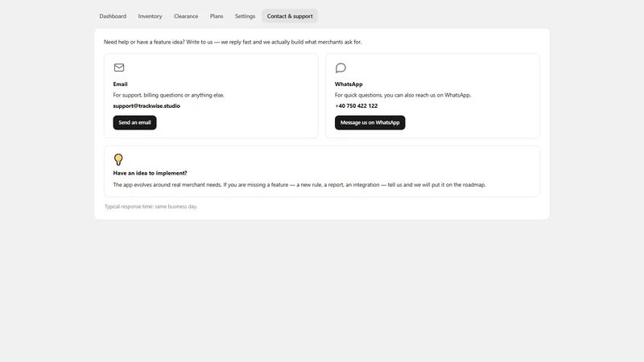The height and width of the screenshot is (362, 644).
Task: Click the WhatsApp card heading
Action: click(349, 84)
